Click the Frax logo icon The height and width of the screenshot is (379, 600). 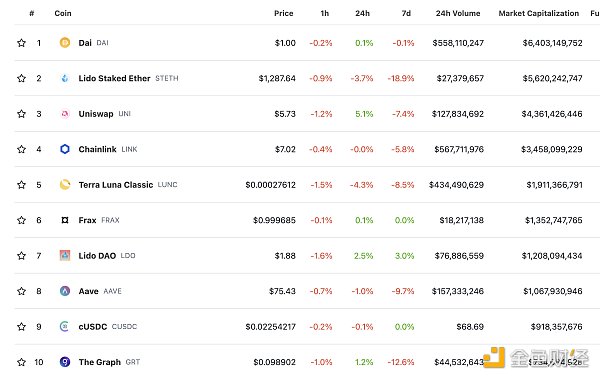click(x=65, y=220)
